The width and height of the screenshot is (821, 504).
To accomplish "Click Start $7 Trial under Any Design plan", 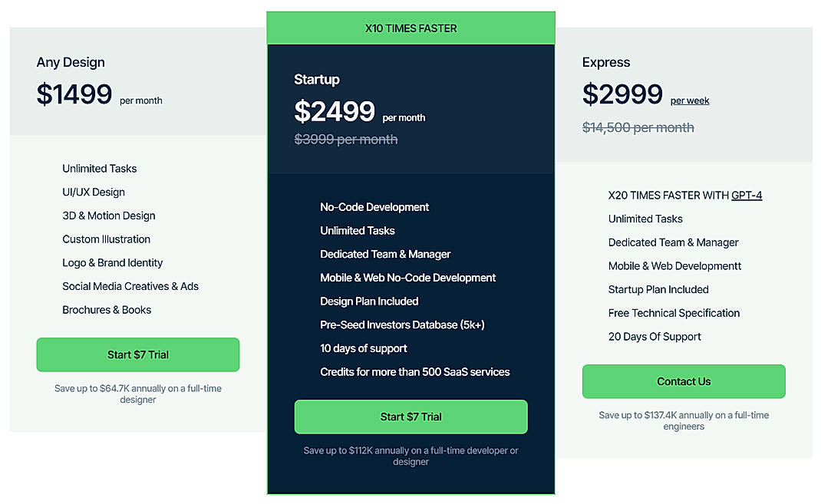I will [138, 354].
